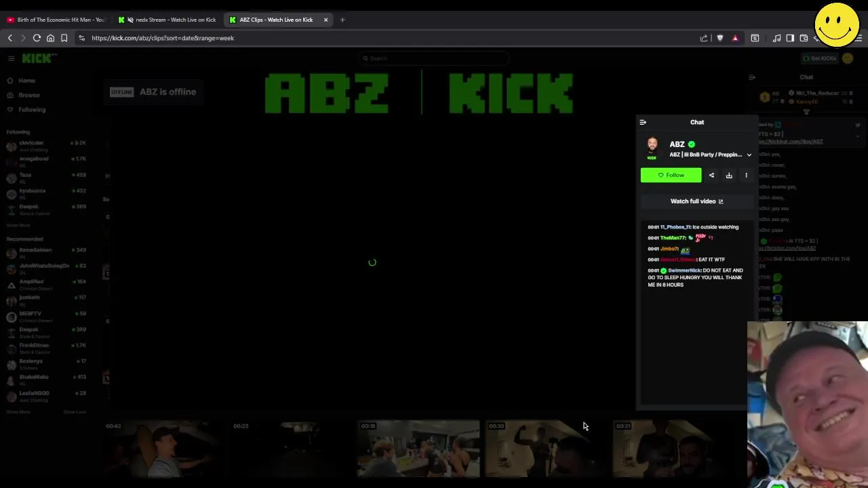The height and width of the screenshot is (488, 868).
Task: Open the Brave Wallet icon
Action: (804, 38)
